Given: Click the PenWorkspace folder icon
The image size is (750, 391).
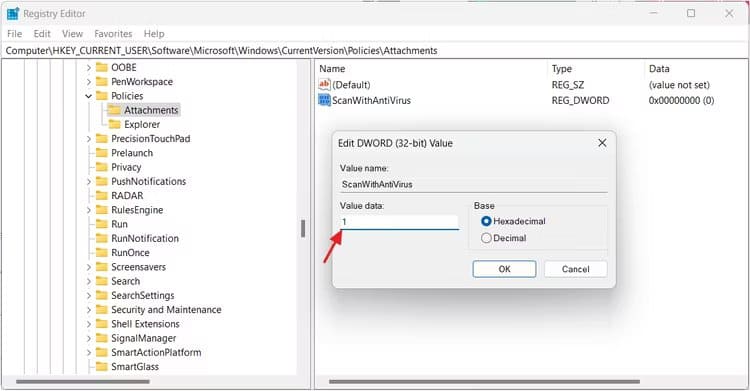Looking at the screenshot, I should 101,81.
